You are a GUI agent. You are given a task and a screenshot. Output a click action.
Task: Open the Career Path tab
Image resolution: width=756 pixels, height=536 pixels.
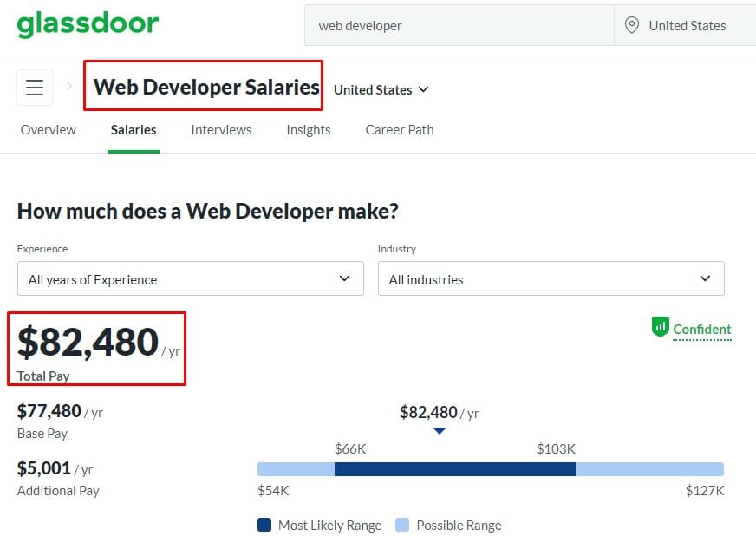click(400, 130)
